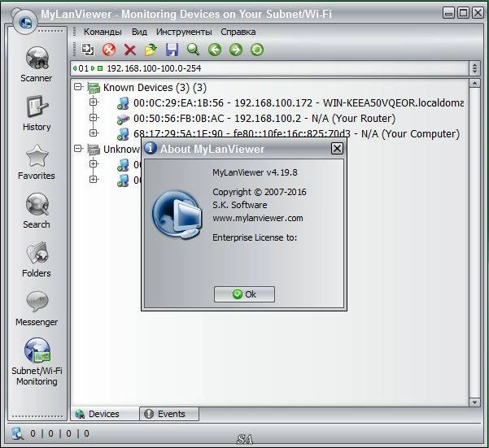Expand the second unknown device node

click(x=94, y=179)
